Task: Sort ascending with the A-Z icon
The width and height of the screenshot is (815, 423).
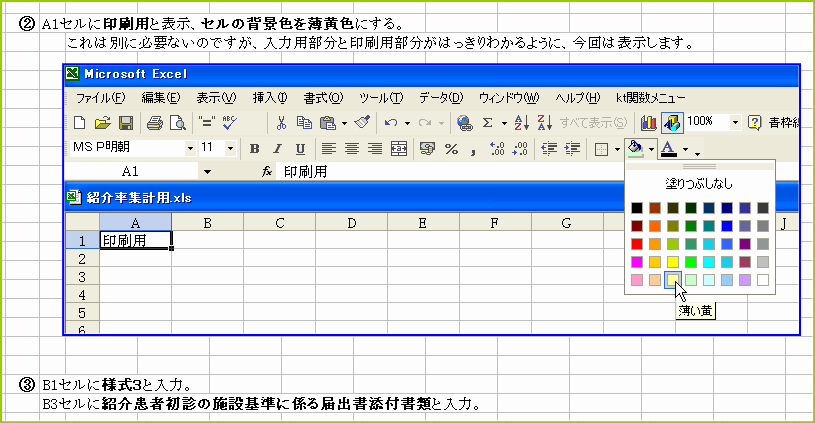Action: pyautogui.click(x=521, y=123)
